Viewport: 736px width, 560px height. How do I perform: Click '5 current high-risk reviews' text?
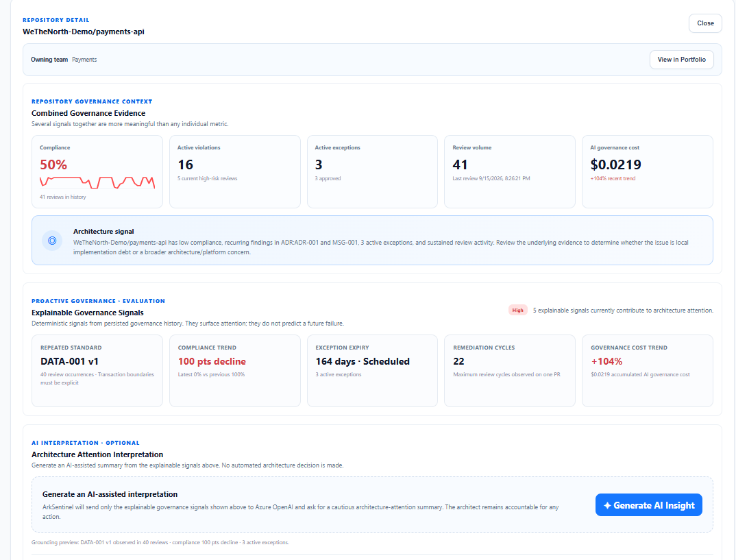tap(208, 178)
